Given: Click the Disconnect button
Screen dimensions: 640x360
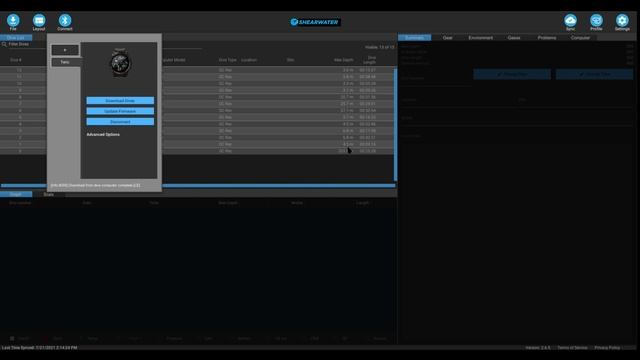Looking at the screenshot, I should coord(120,122).
